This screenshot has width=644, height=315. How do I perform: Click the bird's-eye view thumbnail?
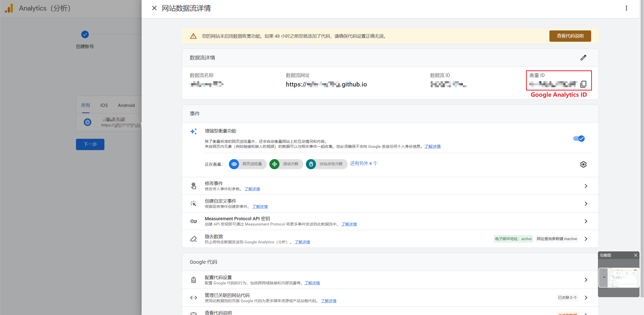(619, 278)
